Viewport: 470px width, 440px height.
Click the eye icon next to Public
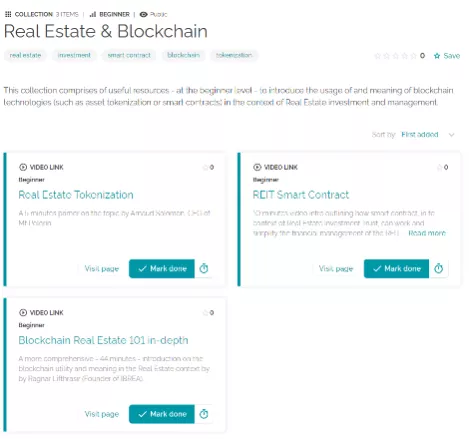click(x=143, y=14)
